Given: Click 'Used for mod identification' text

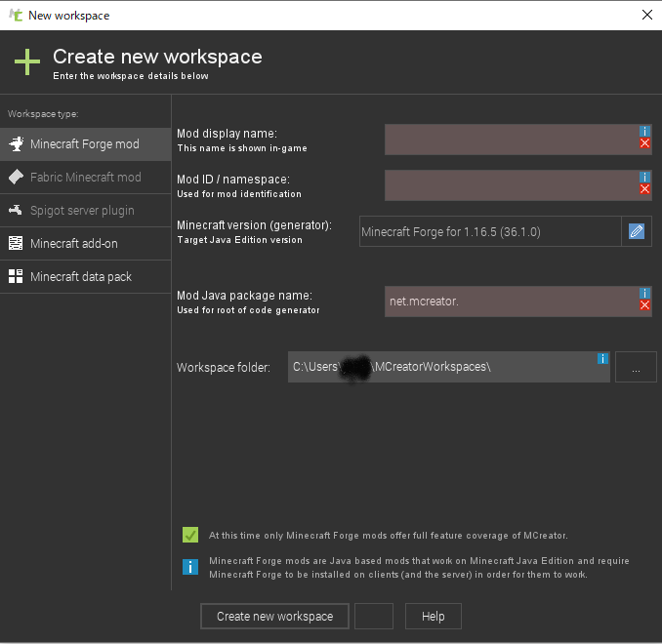Looking at the screenshot, I should tap(239, 194).
